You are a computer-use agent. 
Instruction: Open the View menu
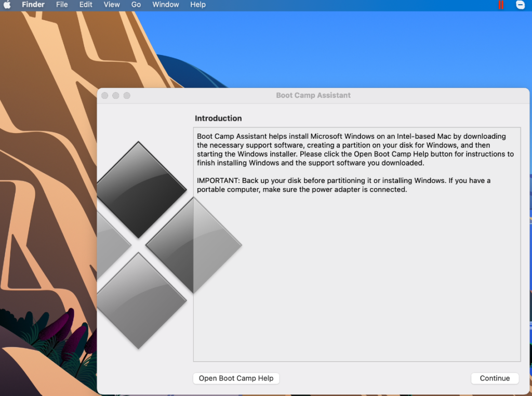pos(112,5)
